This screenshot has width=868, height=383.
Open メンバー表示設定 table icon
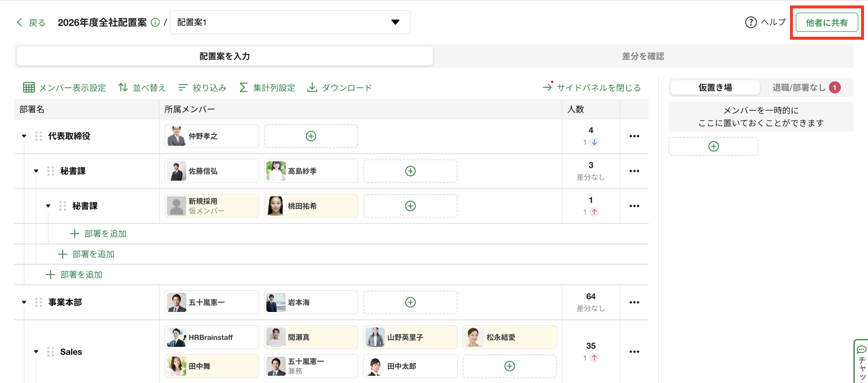click(29, 88)
